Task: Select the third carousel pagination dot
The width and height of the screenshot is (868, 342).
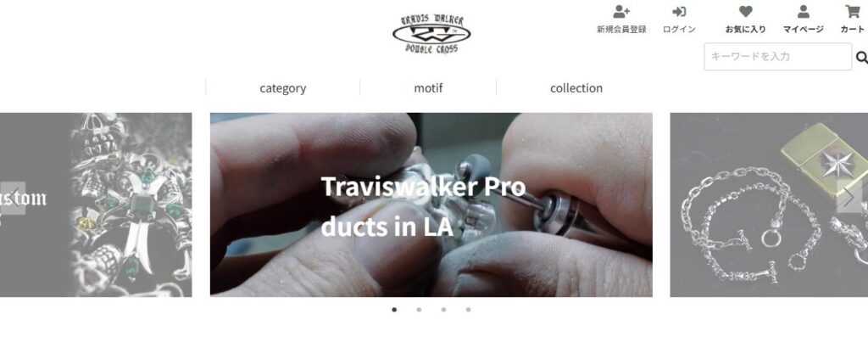Action: tap(443, 310)
